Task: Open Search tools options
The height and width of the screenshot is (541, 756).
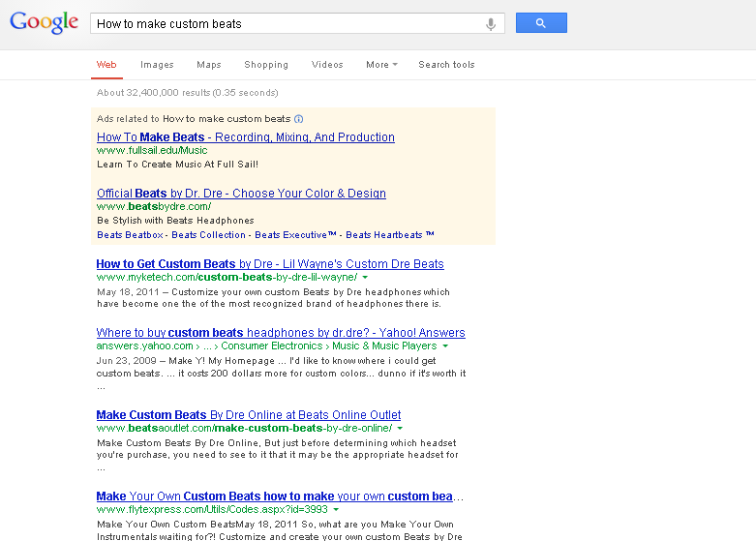Action: coord(446,65)
